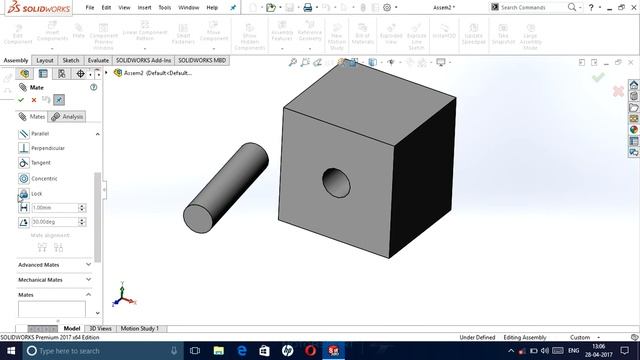The image size is (640, 360).
Task: Open Mate help question mark
Action: [x=93, y=87]
